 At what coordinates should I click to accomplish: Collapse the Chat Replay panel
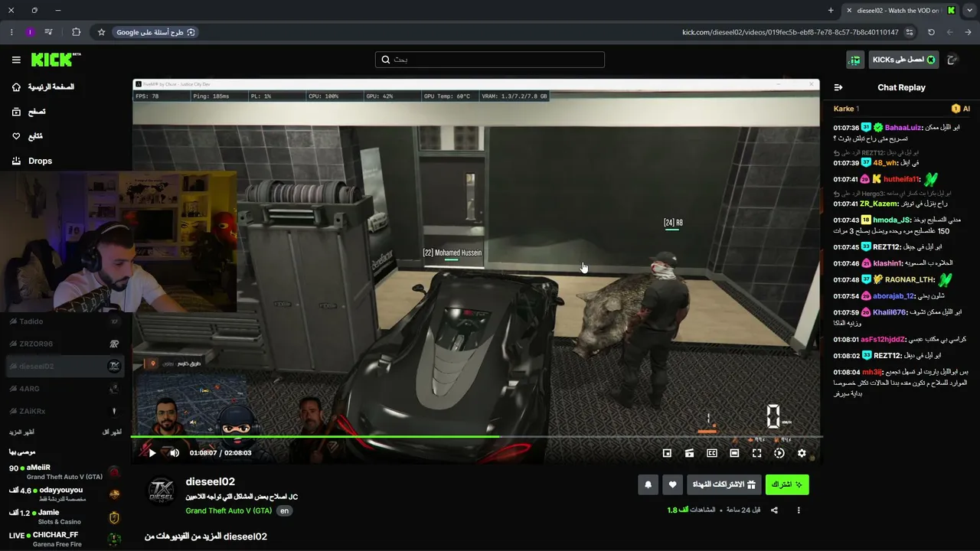pos(838,87)
